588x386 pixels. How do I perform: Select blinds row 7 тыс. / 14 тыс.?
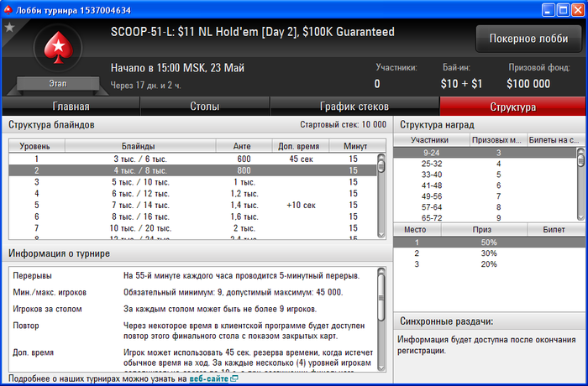click(x=192, y=206)
